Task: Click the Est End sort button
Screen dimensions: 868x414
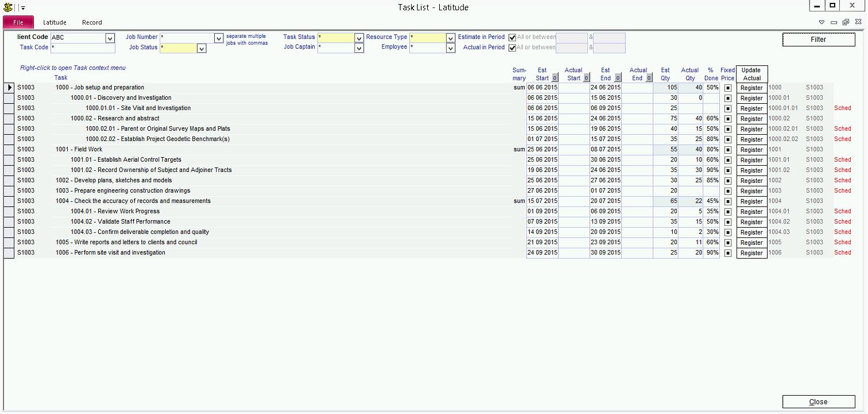Action: pyautogui.click(x=618, y=78)
